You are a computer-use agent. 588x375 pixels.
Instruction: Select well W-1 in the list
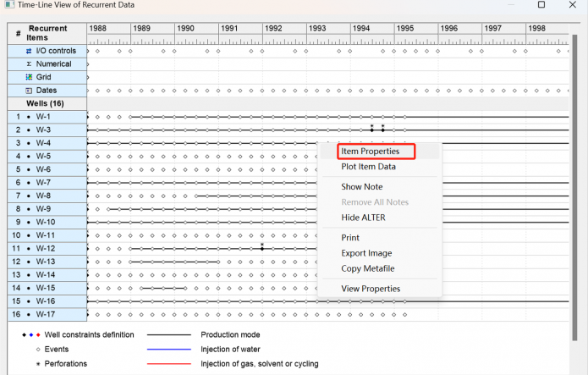pyautogui.click(x=43, y=117)
